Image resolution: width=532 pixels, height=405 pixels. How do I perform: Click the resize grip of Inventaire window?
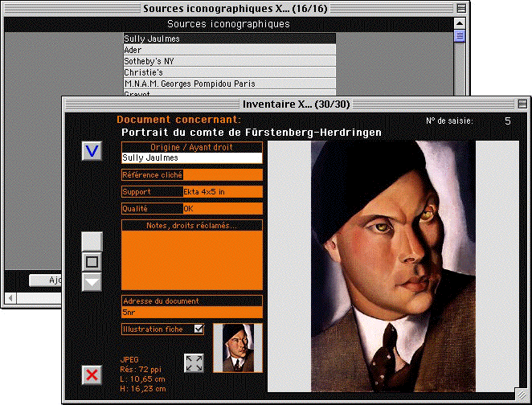point(522,395)
